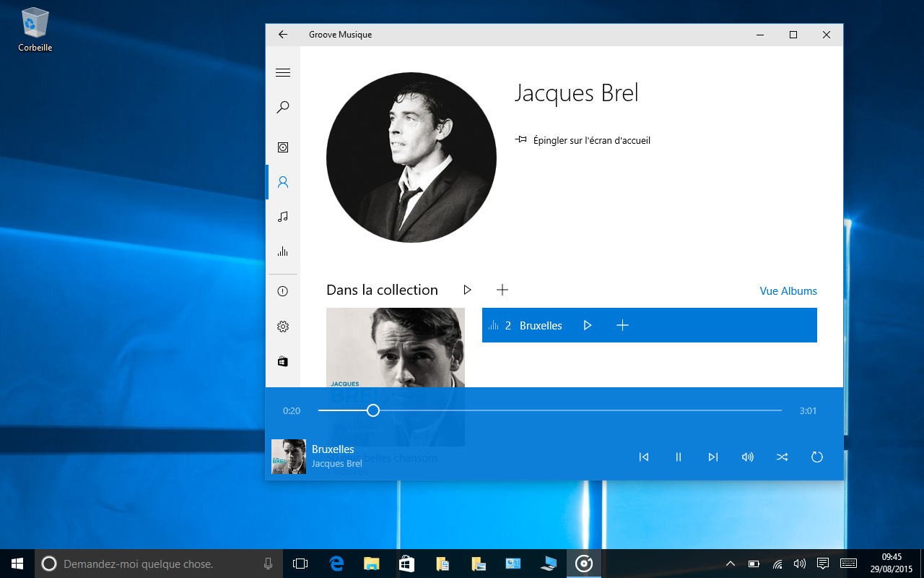Viewport: 924px width, 578px height.
Task: Activate Cortana microphone
Action: 269,564
